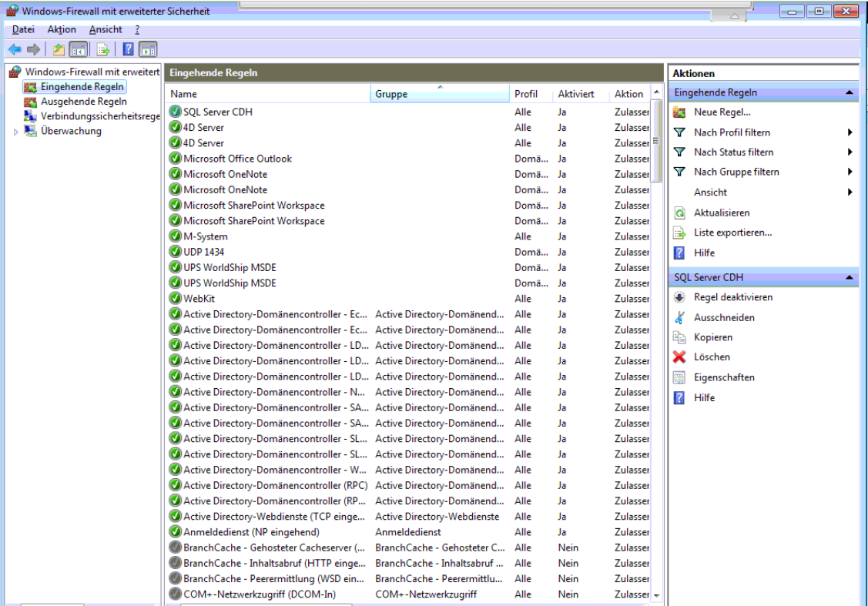The height and width of the screenshot is (606, 868).
Task: Select Ausgehende Regeln in the tree
Action: point(83,102)
